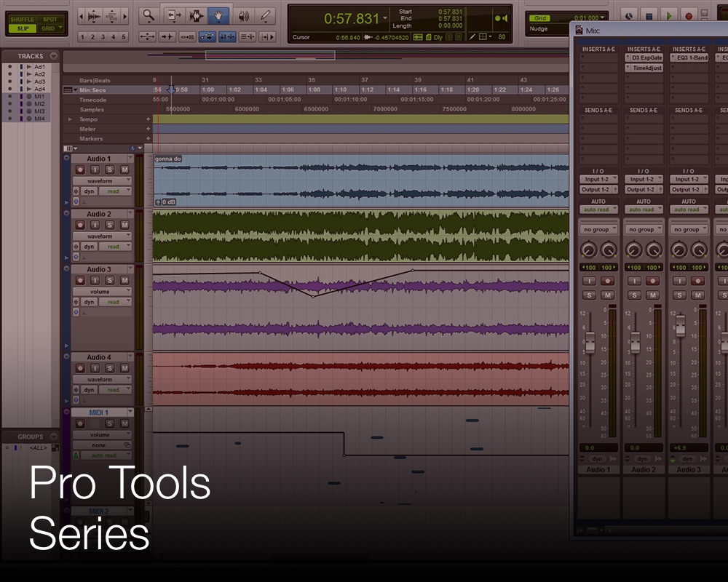
Task: Open TimeAdjust insert in Mix window
Action: click(644, 68)
